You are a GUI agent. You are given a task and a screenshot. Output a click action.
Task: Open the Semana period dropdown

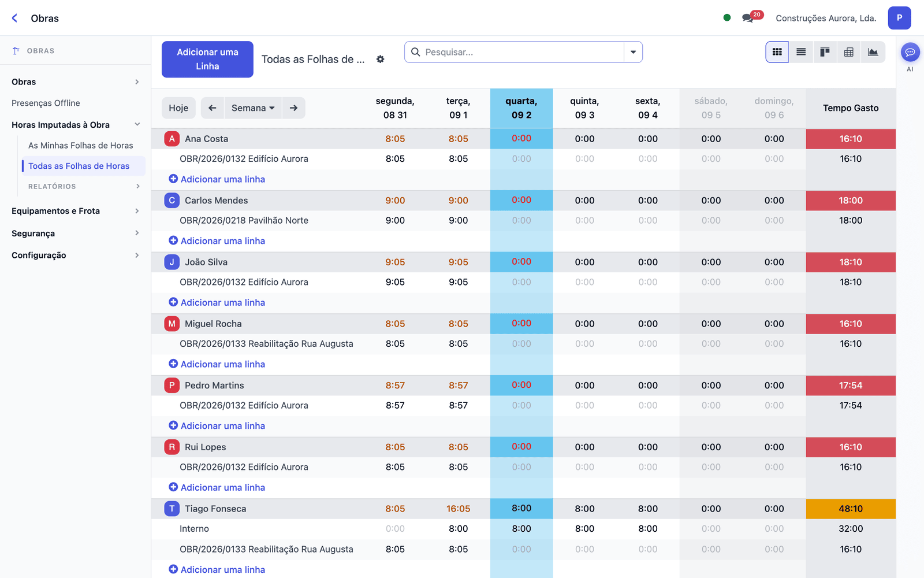pos(253,108)
